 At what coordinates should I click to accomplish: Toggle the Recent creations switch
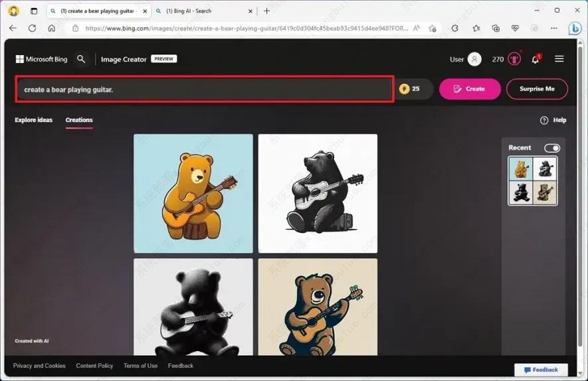point(552,148)
